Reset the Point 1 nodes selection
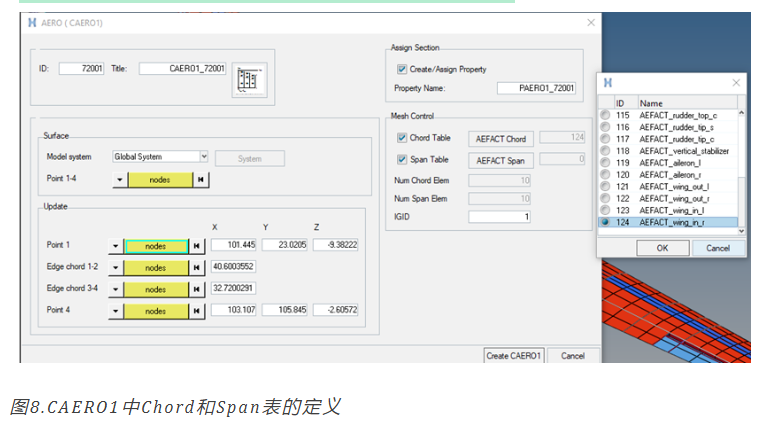 (196, 246)
